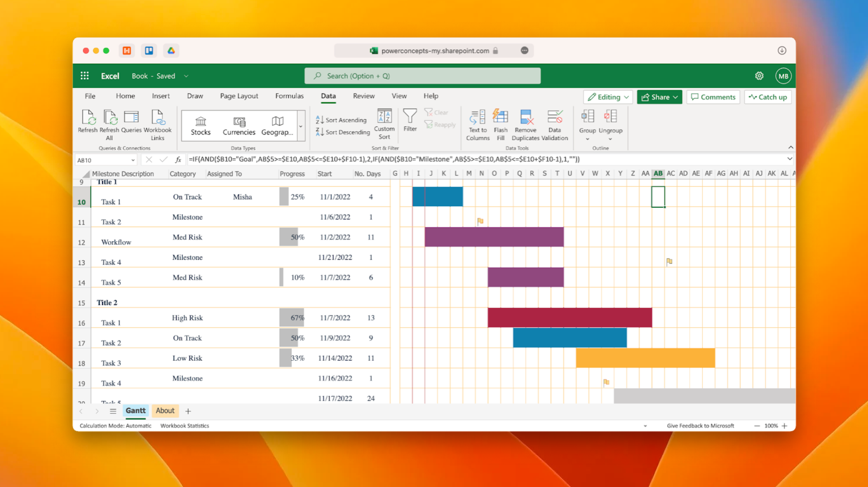The height and width of the screenshot is (487, 868).
Task: Click the Refresh All icon
Action: tap(109, 125)
